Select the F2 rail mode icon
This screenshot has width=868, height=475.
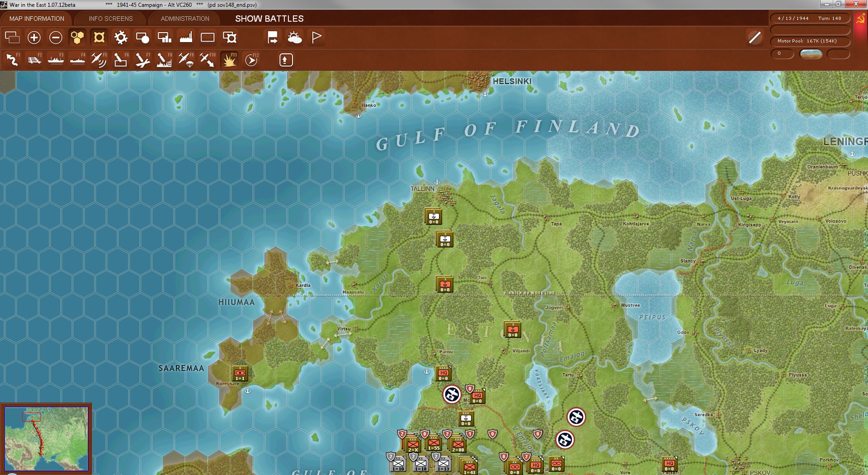[x=34, y=60]
